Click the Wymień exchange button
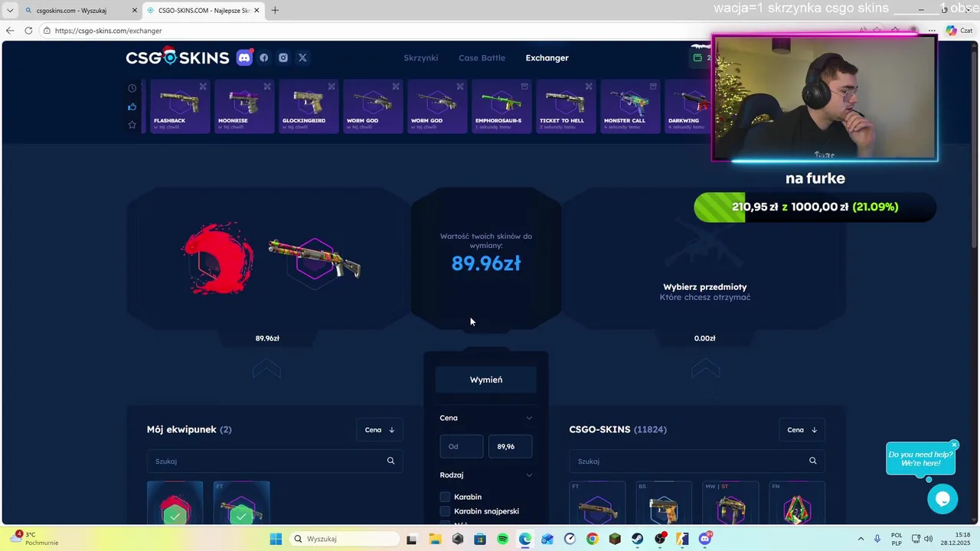The width and height of the screenshot is (980, 551). [486, 380]
